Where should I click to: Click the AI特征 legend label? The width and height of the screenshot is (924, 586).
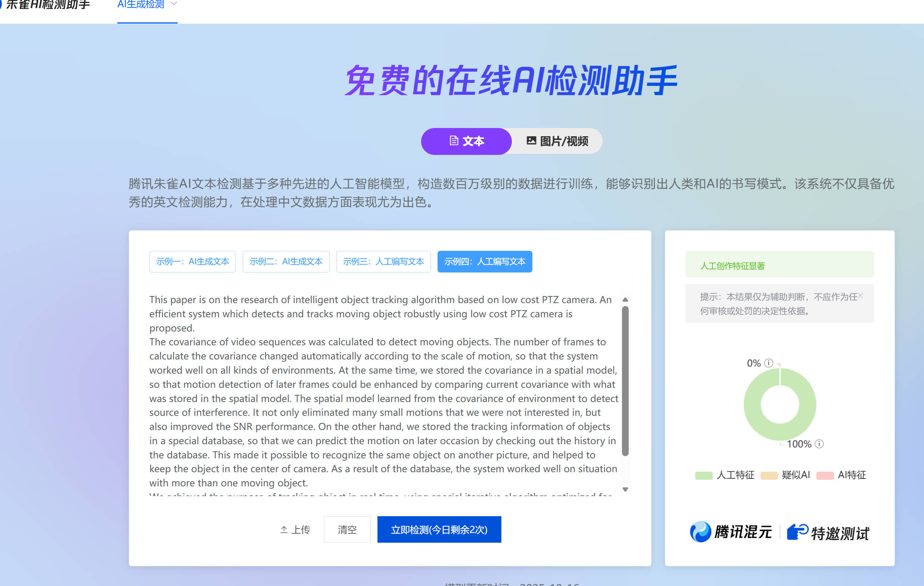(x=852, y=475)
